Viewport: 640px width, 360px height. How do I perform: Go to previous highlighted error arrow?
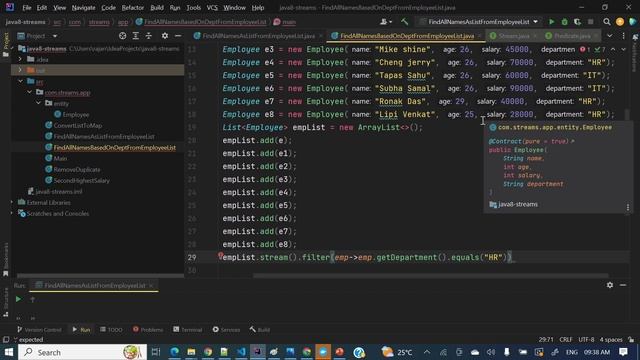tap(613, 49)
